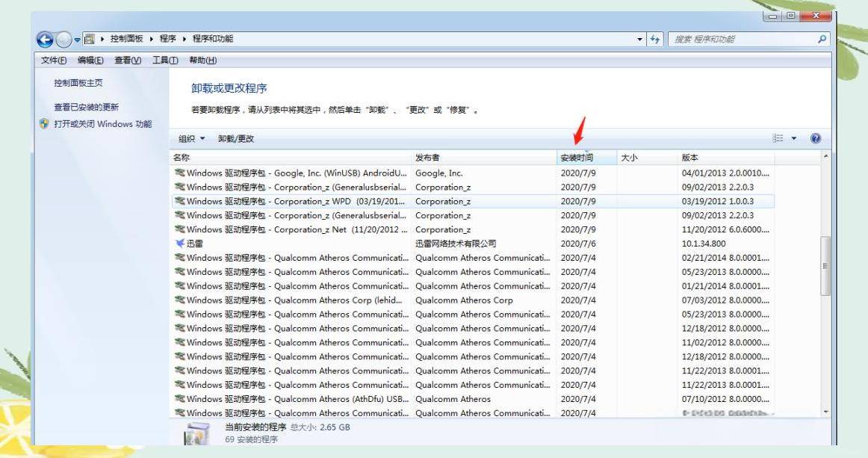Open the 文件(F) menu
This screenshot has height=458, width=868.
coord(52,60)
